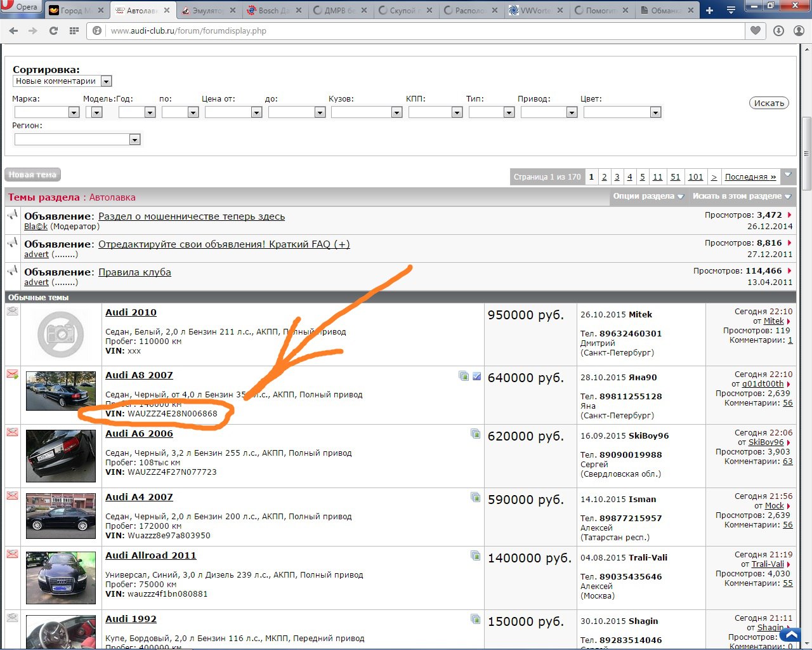This screenshot has width=812, height=650.
Task: Click the attachments icon on Audi Allroad 2011 row
Action: click(475, 555)
